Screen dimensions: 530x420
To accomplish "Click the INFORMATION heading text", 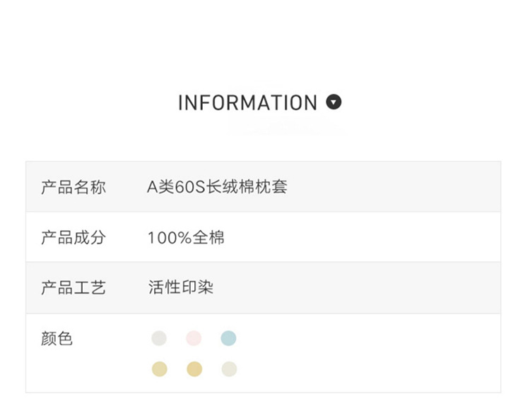I will [247, 103].
